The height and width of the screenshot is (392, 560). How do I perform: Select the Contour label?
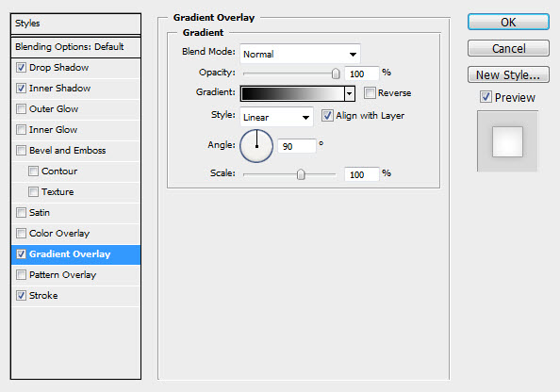(x=59, y=171)
